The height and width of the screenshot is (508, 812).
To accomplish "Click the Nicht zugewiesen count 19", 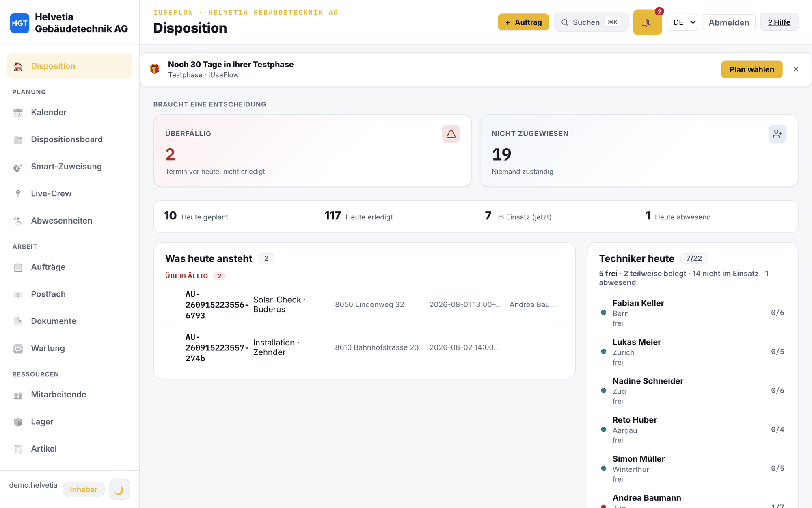I will coord(501,154).
